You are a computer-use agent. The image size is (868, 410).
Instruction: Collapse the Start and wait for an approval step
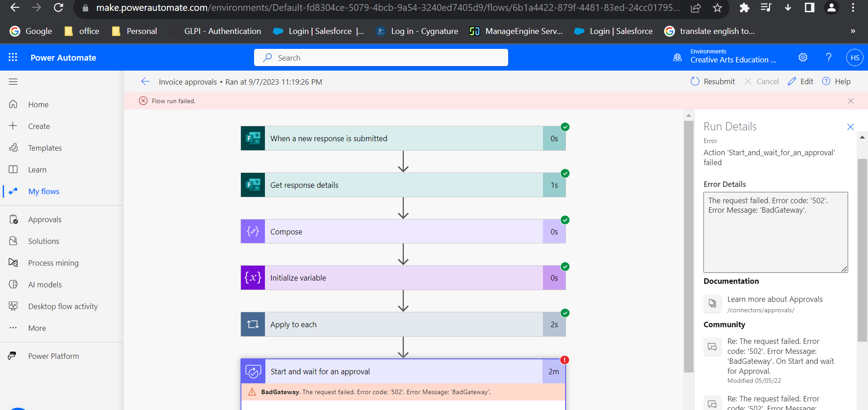[403, 372]
